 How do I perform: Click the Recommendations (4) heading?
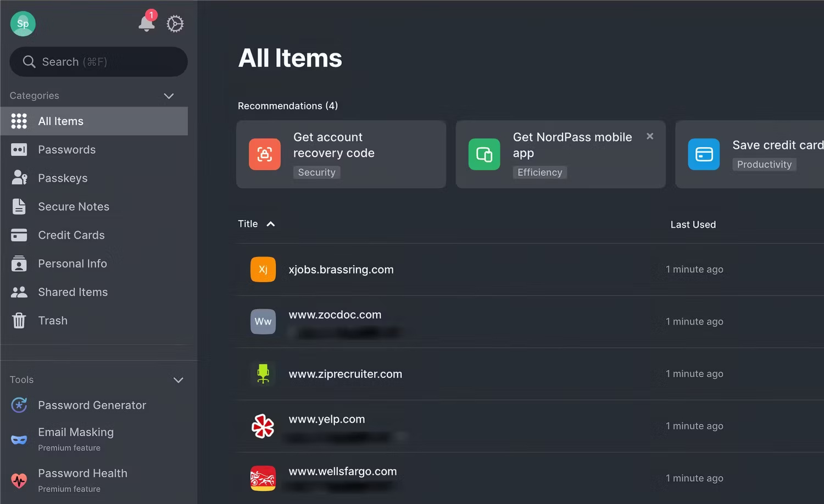click(288, 106)
